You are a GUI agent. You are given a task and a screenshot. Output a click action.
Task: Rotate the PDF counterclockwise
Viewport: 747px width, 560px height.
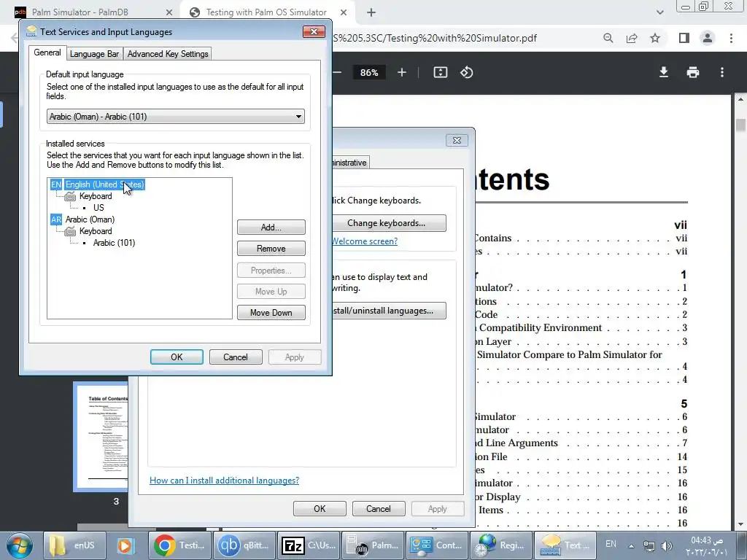click(x=466, y=72)
